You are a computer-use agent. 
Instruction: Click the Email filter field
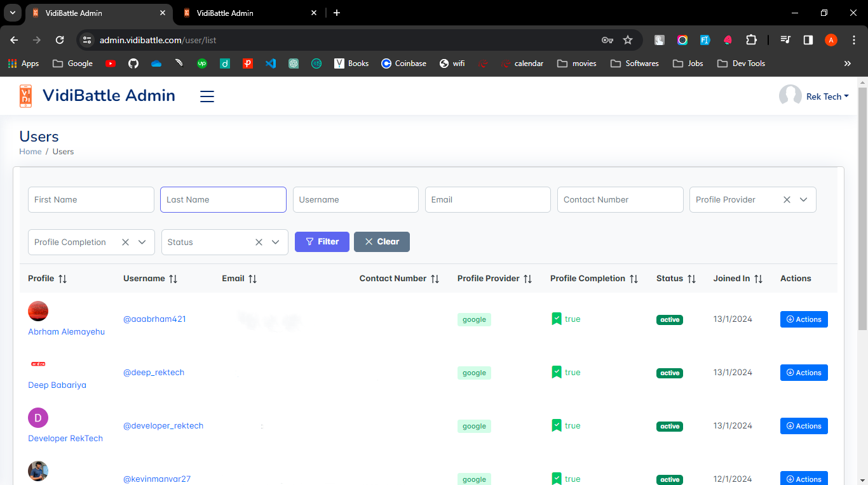point(488,199)
